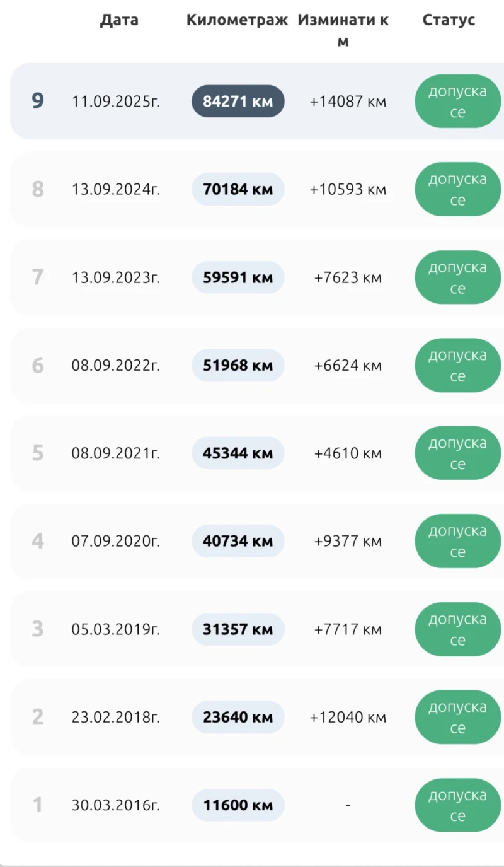Click the Изминати км column header
504x867 pixels.
[343, 30]
